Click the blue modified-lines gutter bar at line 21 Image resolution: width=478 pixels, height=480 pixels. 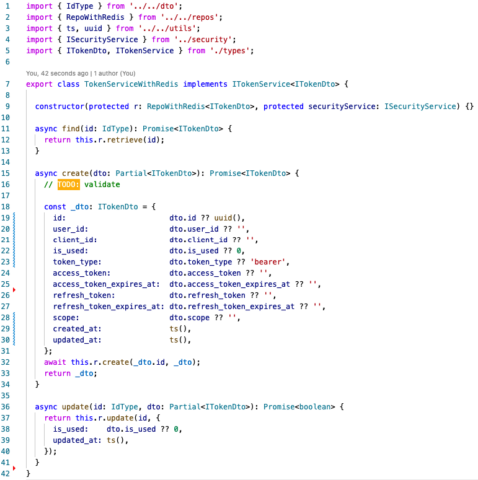14,240
